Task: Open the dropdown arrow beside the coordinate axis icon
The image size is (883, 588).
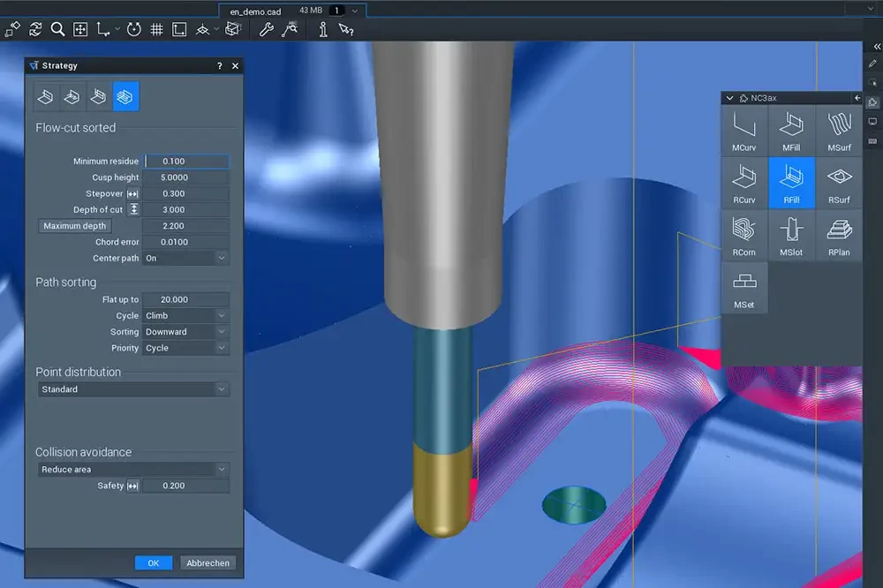Action: click(x=117, y=29)
